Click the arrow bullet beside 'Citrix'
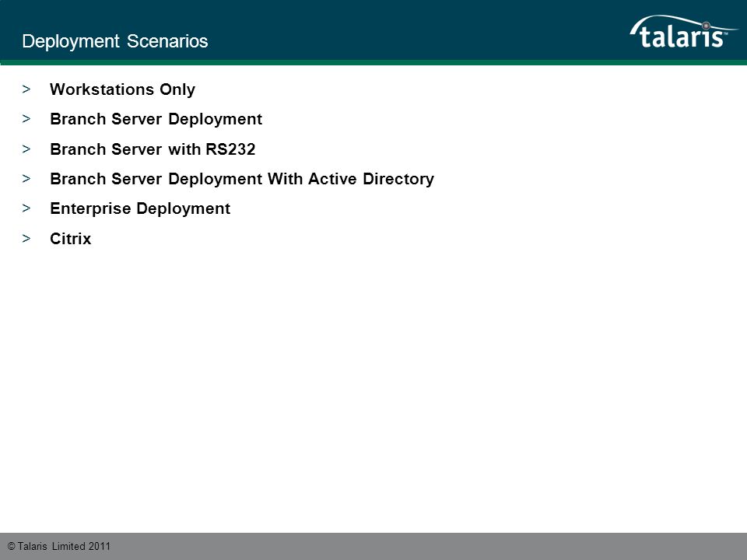747x560 pixels. tap(26, 238)
